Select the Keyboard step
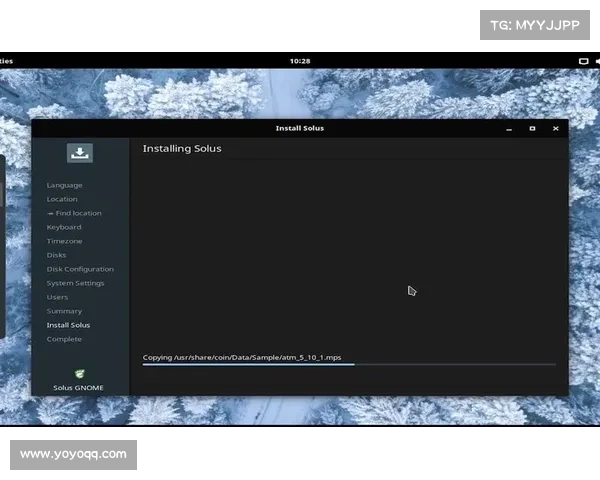This screenshot has height=480, width=600. [x=64, y=227]
